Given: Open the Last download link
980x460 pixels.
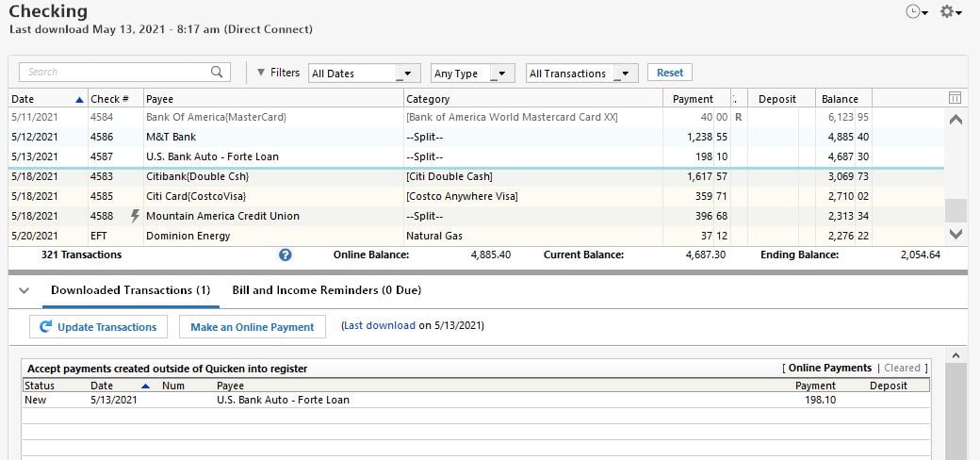Looking at the screenshot, I should tap(380, 325).
